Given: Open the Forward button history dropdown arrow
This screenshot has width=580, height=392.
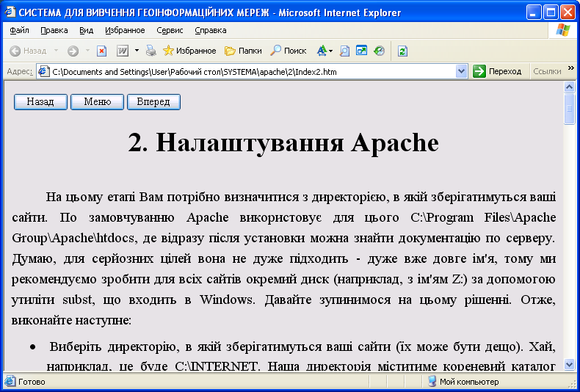Looking at the screenshot, I should coord(87,51).
